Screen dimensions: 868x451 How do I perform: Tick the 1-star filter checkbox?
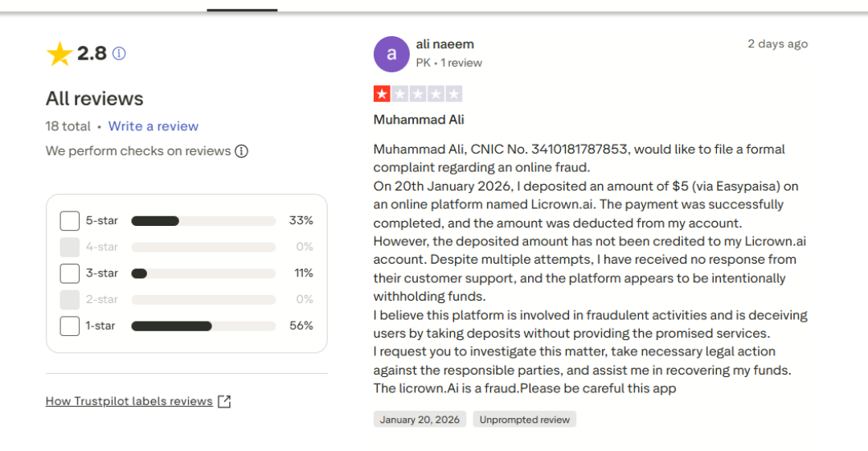70,326
